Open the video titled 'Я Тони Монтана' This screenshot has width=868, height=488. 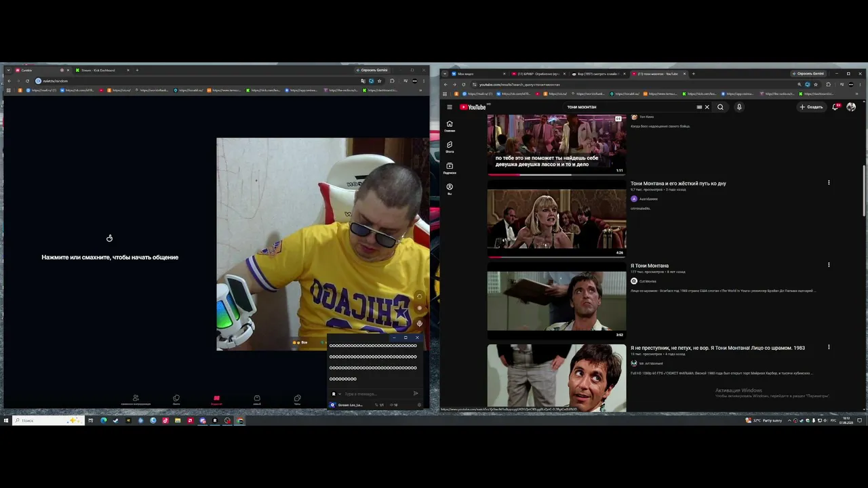coord(650,266)
